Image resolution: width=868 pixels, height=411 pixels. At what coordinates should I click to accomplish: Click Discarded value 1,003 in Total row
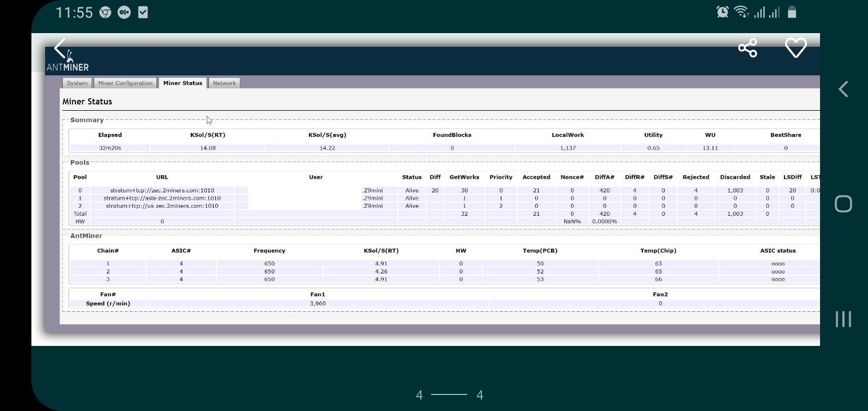coord(735,214)
